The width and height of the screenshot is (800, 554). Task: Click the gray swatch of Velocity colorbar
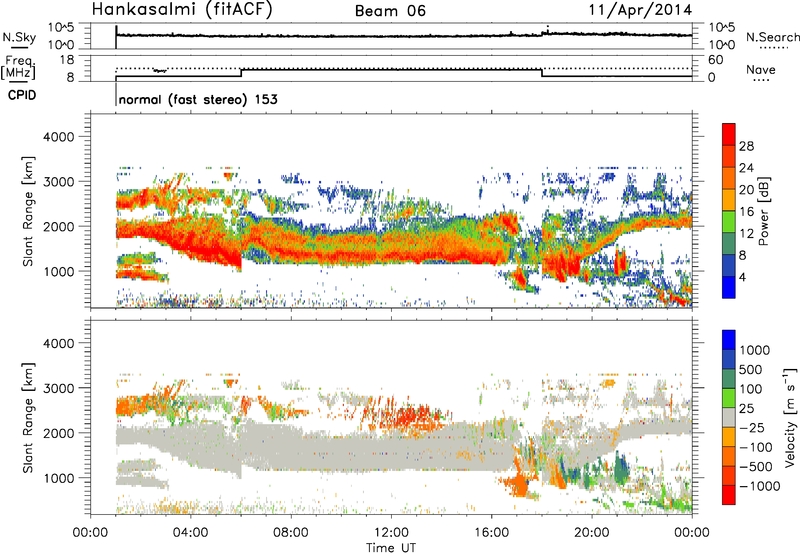click(729, 417)
